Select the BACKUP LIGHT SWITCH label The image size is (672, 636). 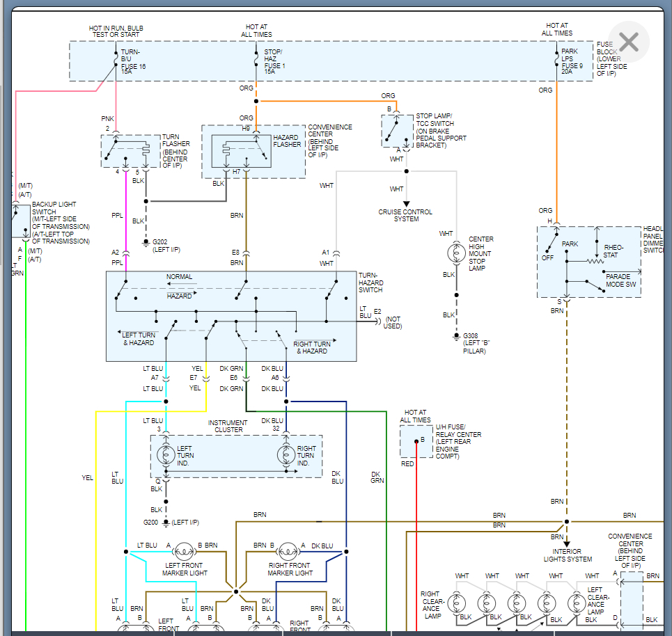pyautogui.click(x=61, y=223)
